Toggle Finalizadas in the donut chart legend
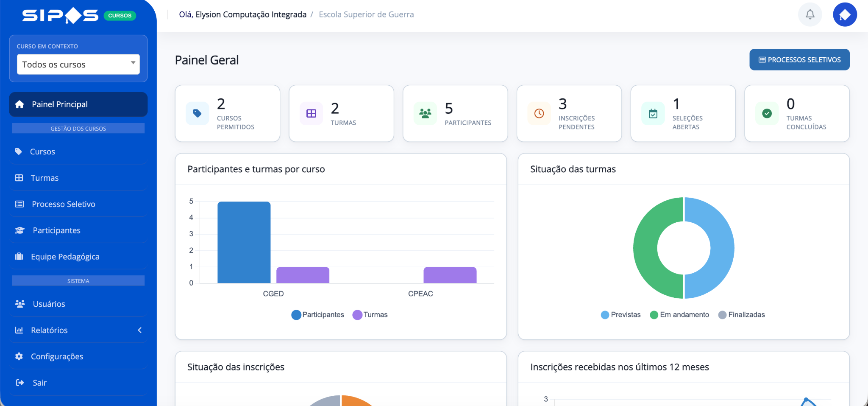The image size is (868, 406). pyautogui.click(x=742, y=315)
